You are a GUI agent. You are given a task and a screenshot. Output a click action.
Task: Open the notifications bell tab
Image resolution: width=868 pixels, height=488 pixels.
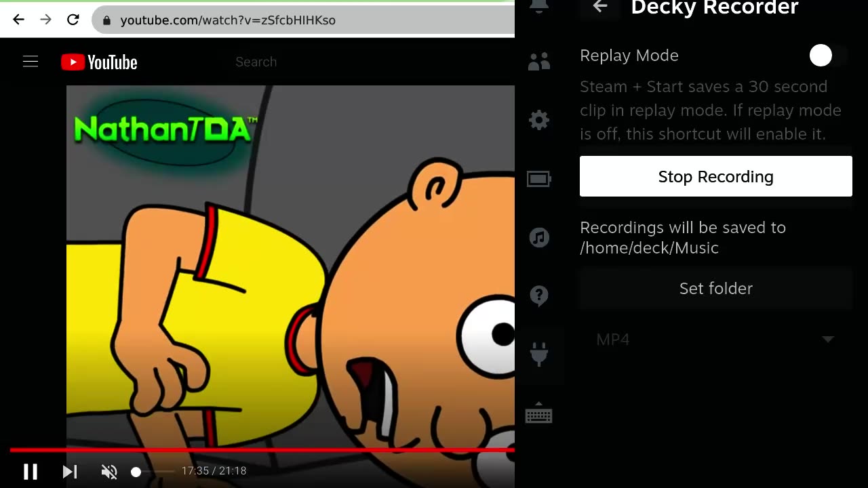coord(539,6)
